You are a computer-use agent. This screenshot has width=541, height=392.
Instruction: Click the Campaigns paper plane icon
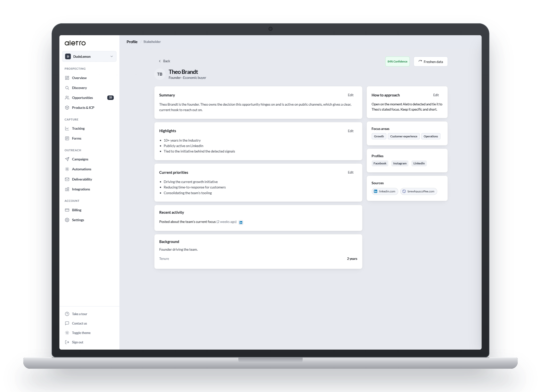click(67, 159)
